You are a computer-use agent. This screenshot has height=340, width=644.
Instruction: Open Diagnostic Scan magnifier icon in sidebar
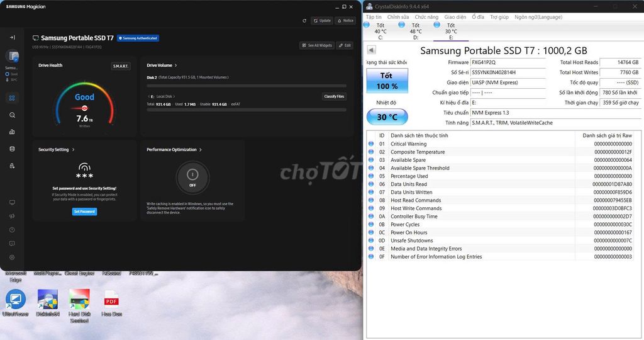pos(12,115)
